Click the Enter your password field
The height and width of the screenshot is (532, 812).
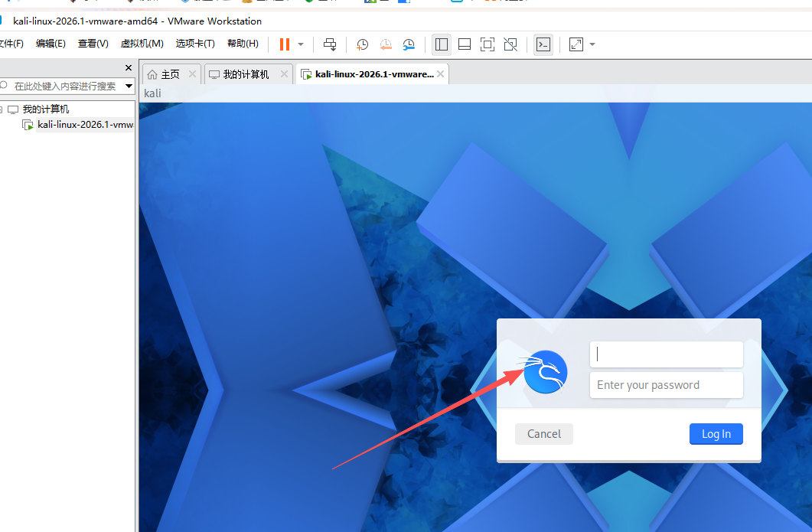coord(666,385)
